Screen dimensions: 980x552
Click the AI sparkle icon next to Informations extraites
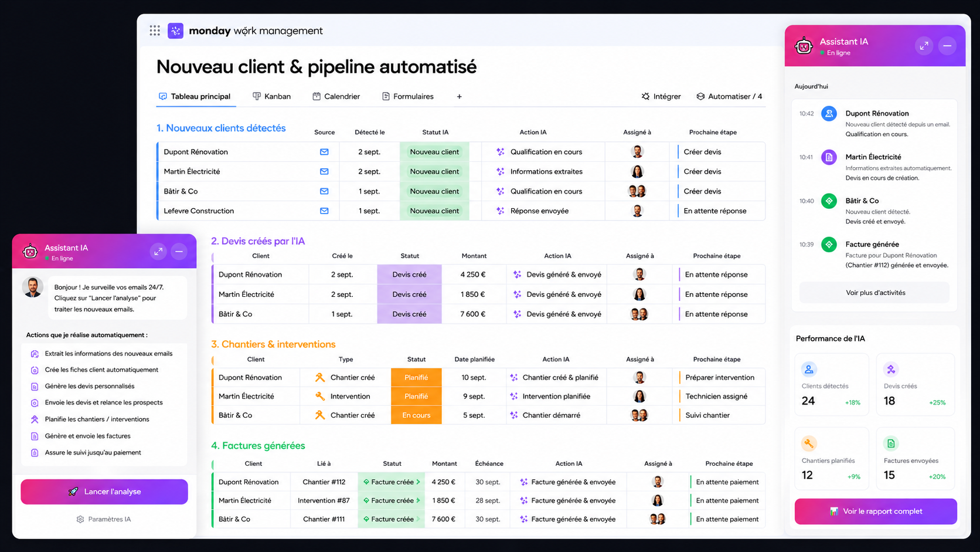(500, 172)
